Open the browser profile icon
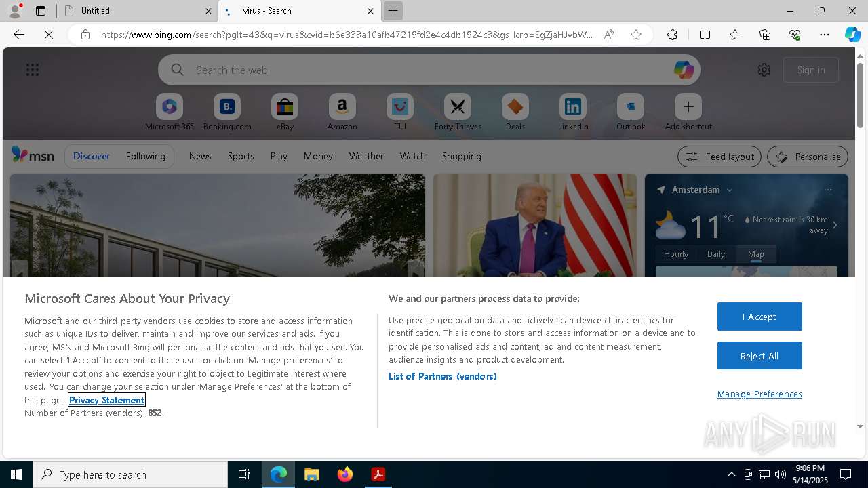This screenshot has width=868, height=488. (14, 11)
